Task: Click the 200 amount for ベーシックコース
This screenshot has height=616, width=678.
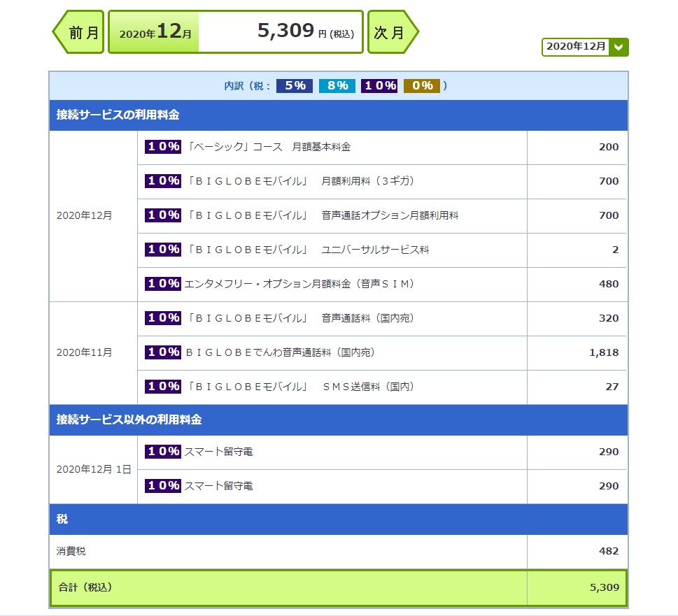Action: point(609,147)
